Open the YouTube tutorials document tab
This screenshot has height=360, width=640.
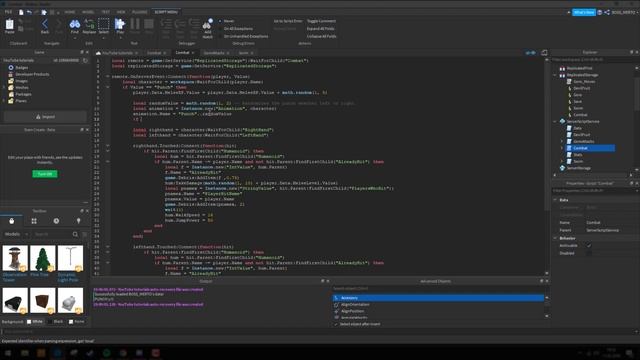117,53
